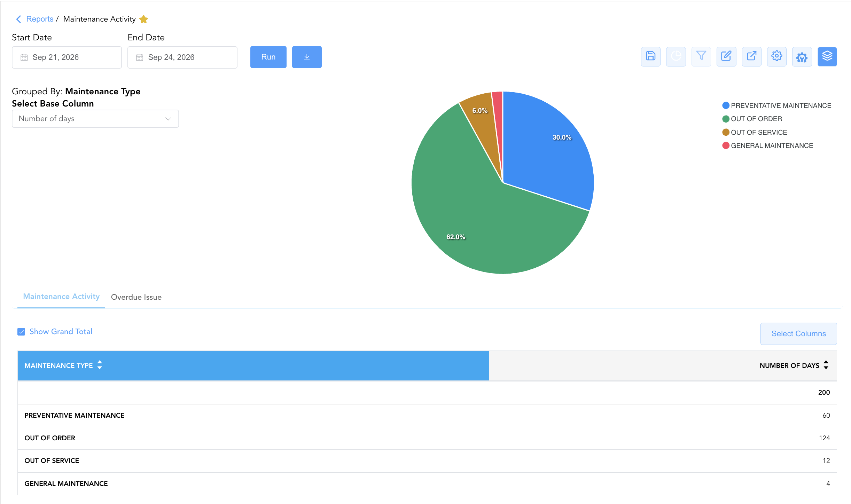Select OUT OF ORDER table row
This screenshot has height=504, width=851.
pyautogui.click(x=427, y=438)
